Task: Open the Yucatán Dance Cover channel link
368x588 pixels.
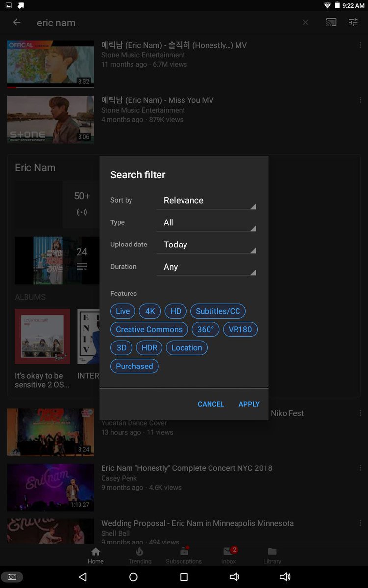Action: [x=134, y=423]
